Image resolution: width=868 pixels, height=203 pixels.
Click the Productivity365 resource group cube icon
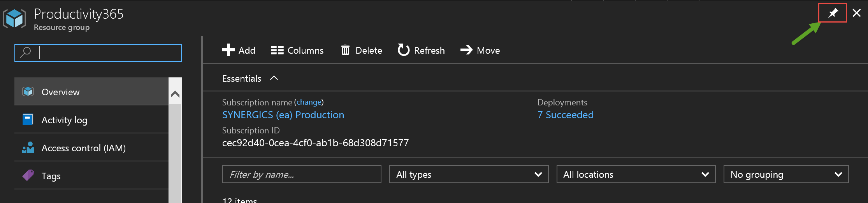[x=15, y=18]
